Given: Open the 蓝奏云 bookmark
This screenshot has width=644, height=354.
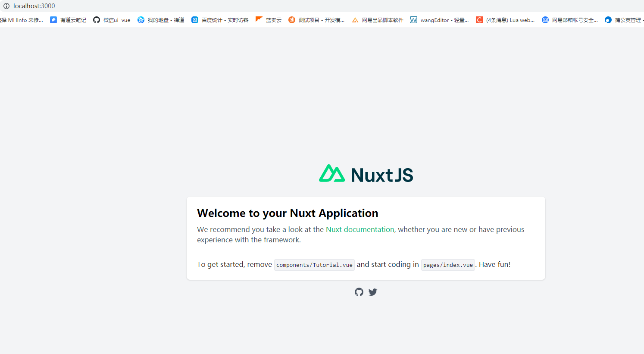Looking at the screenshot, I should 269,20.
